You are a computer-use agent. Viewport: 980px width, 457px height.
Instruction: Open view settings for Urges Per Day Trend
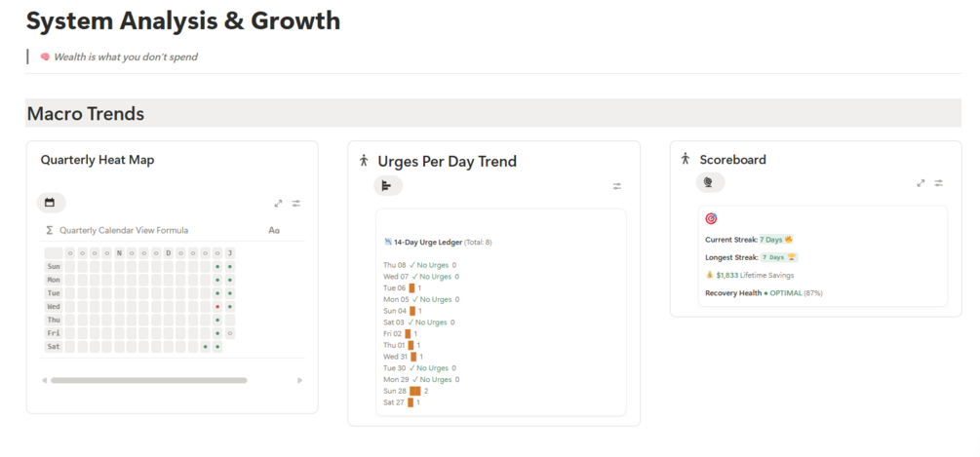(616, 186)
